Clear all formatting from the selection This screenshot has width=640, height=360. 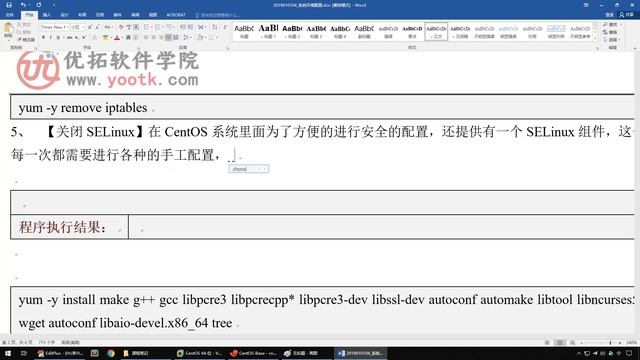point(121,27)
